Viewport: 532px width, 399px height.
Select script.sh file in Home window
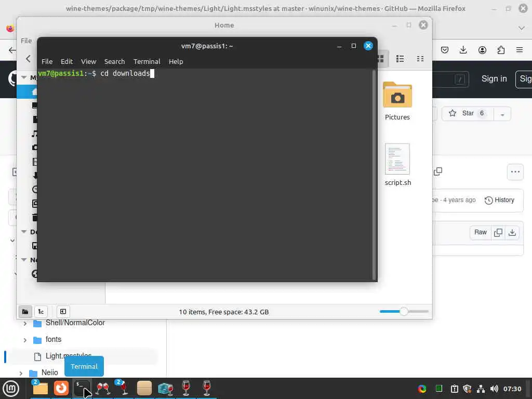click(397, 165)
